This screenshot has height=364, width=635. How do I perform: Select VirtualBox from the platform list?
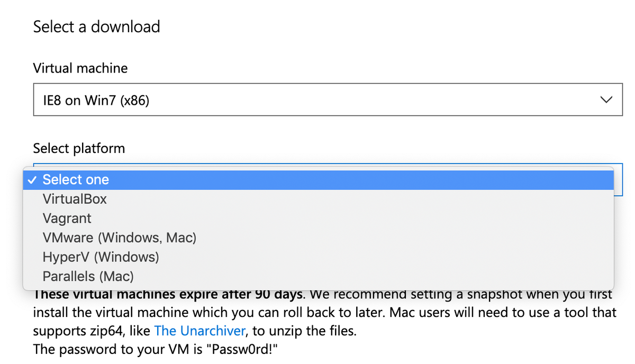click(x=75, y=199)
